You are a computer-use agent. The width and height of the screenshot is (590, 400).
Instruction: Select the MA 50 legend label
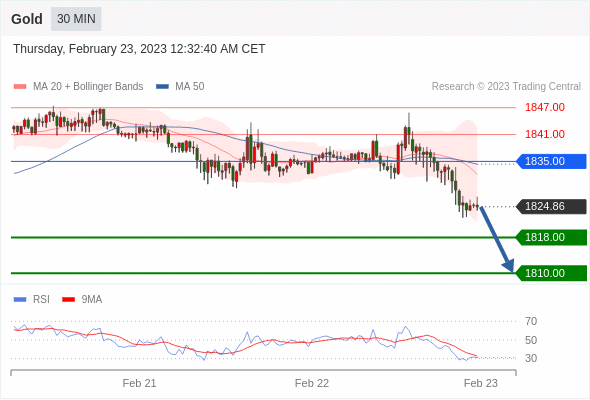coord(190,87)
